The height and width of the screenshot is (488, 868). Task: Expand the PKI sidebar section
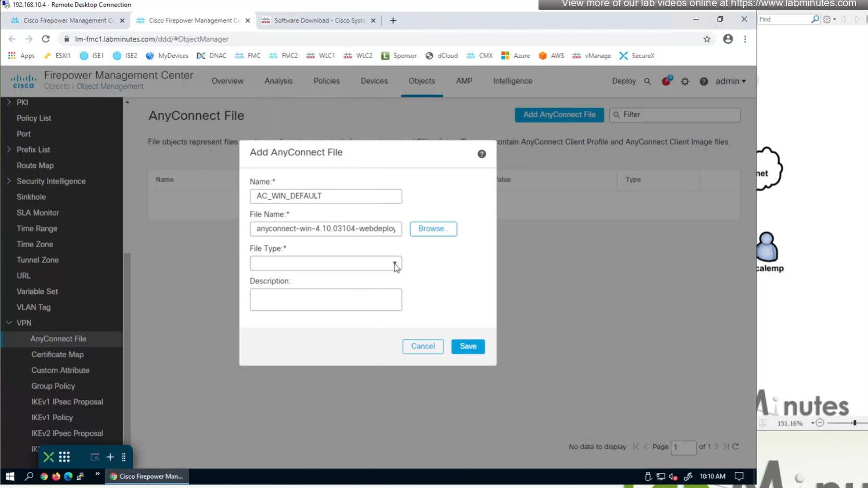coord(9,103)
